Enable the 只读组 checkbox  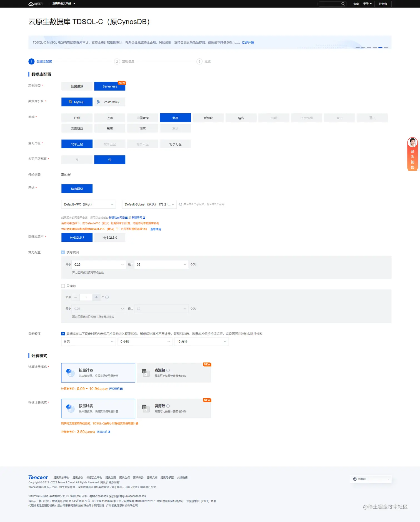(x=63, y=286)
